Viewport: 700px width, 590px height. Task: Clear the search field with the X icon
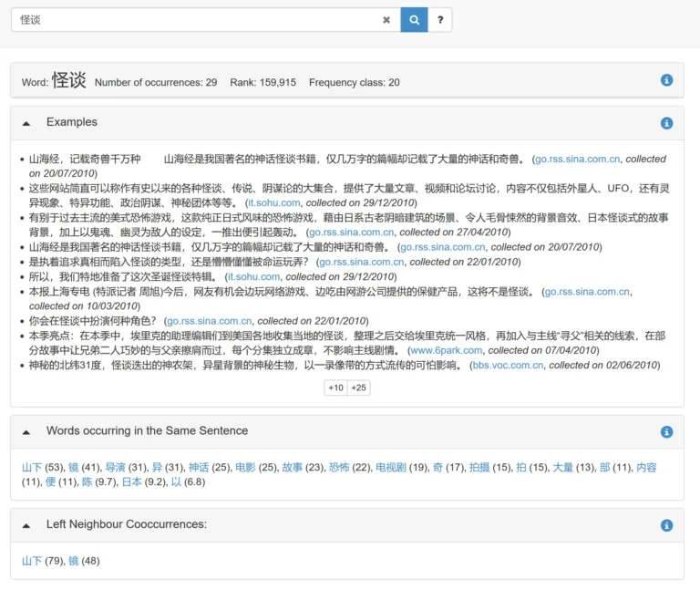386,19
